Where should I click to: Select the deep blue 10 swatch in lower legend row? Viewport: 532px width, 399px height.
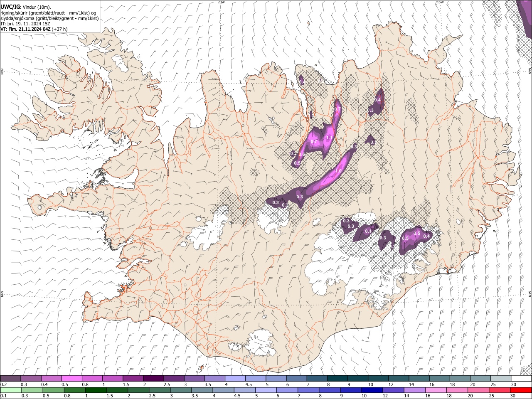click(x=372, y=390)
